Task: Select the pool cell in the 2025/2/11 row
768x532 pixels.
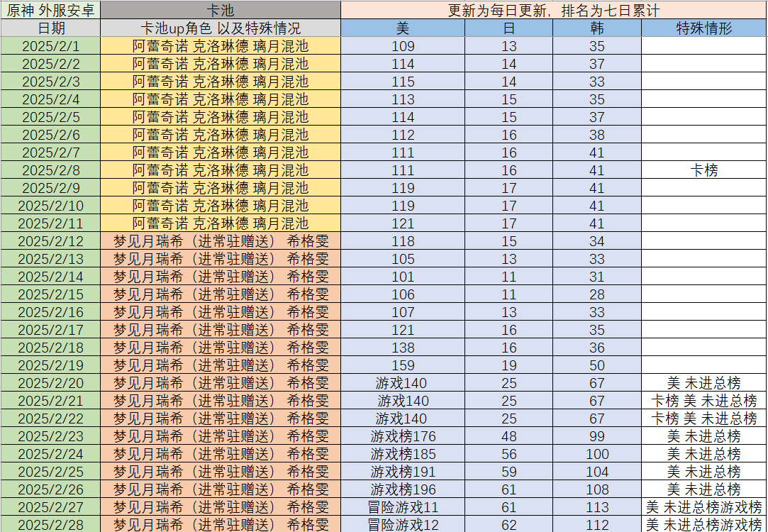Action: [221, 223]
